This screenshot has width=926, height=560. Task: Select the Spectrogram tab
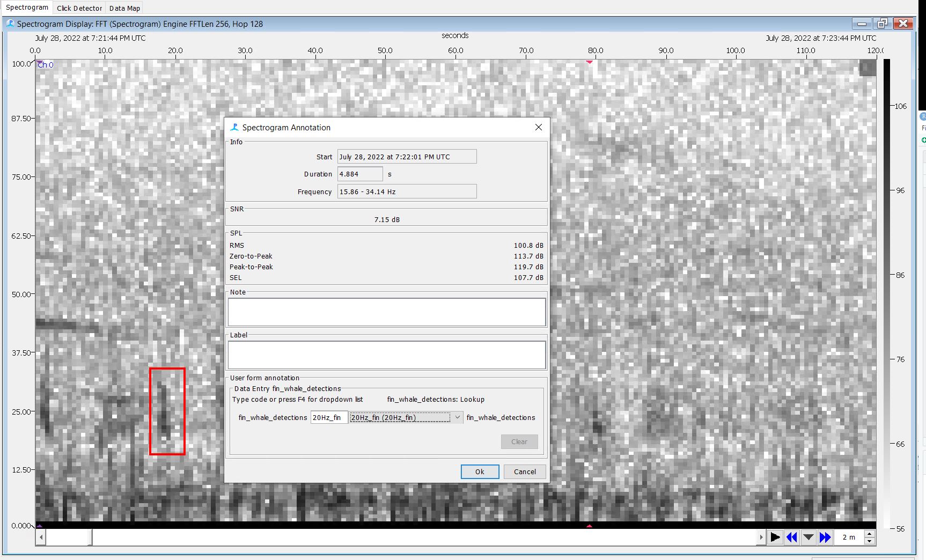click(x=27, y=8)
